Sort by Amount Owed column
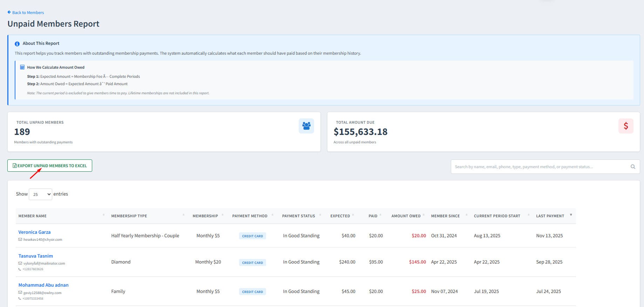This screenshot has height=307, width=644. click(406, 216)
